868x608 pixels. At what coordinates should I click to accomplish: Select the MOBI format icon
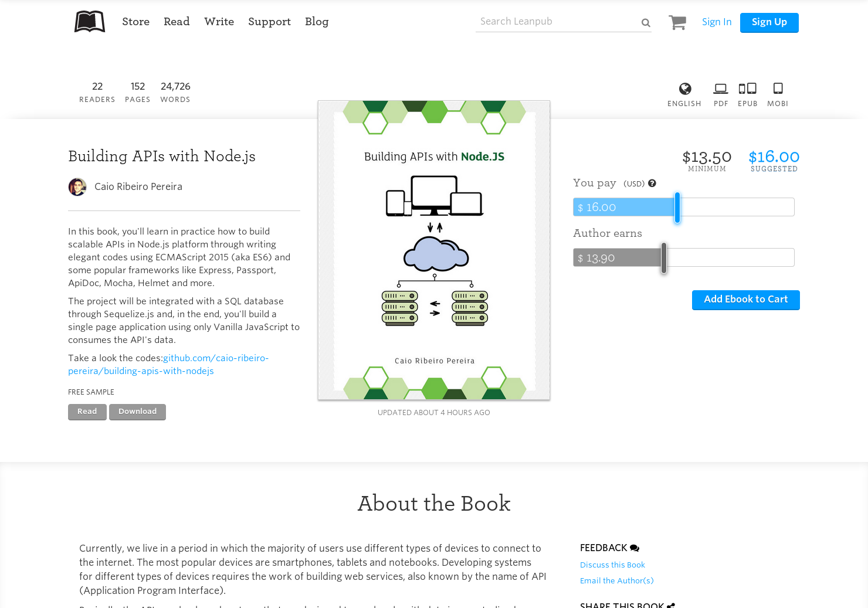[x=778, y=89]
